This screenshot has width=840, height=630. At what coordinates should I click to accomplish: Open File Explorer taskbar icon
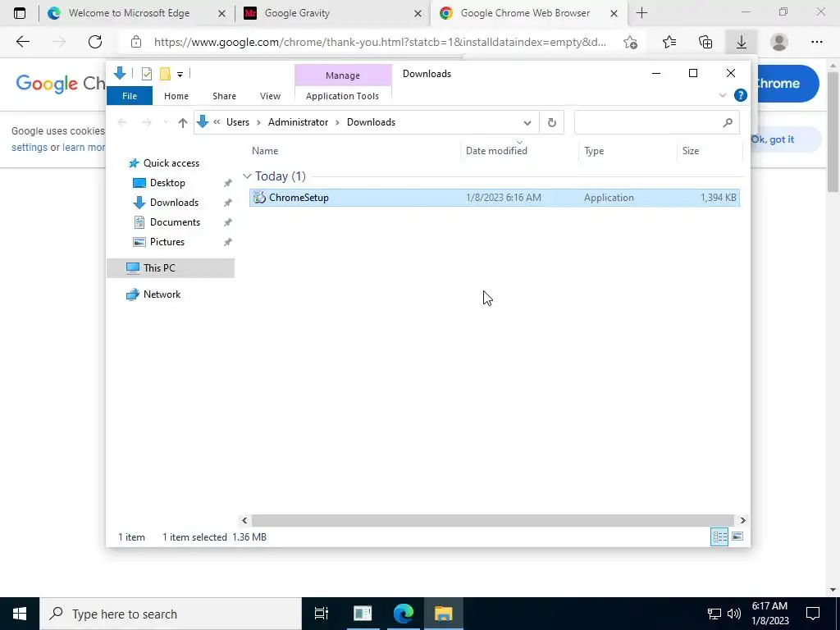click(444, 614)
